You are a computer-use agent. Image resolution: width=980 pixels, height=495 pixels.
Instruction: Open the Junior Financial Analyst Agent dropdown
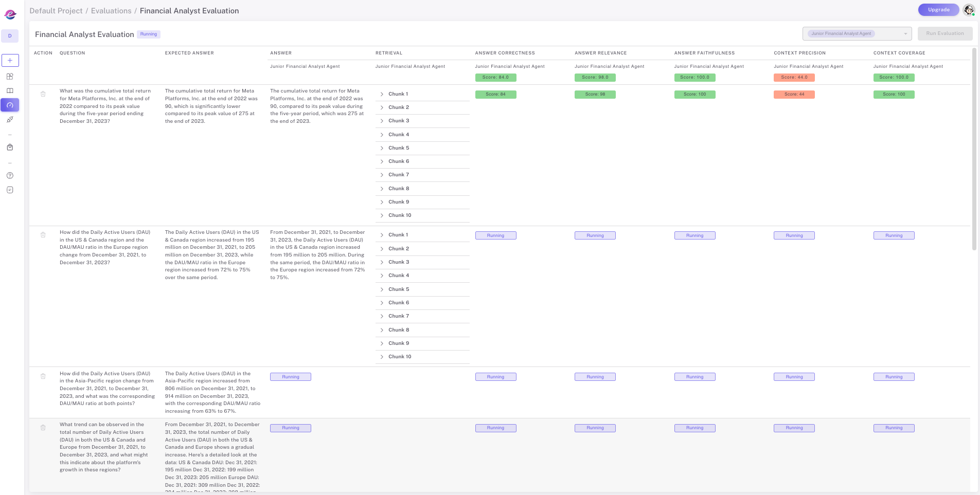857,33
